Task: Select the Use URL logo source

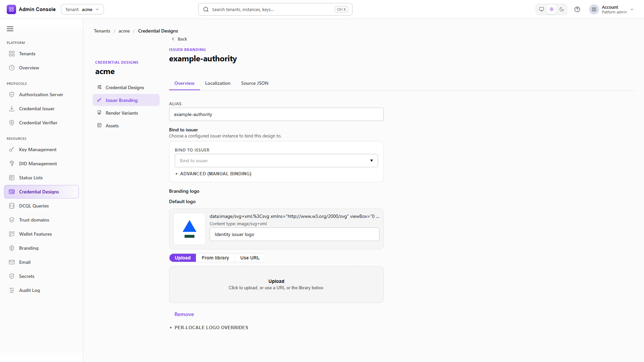Action: click(x=250, y=258)
